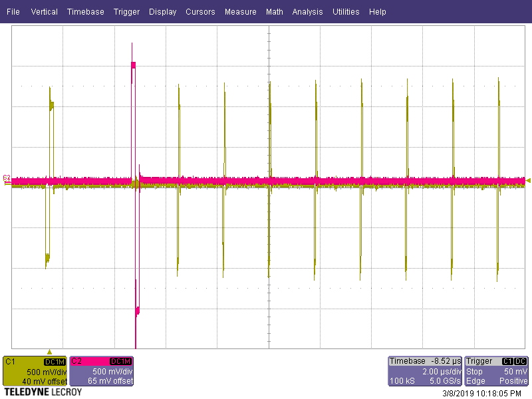Click the C1 '40 mV offset' value

[45, 381]
